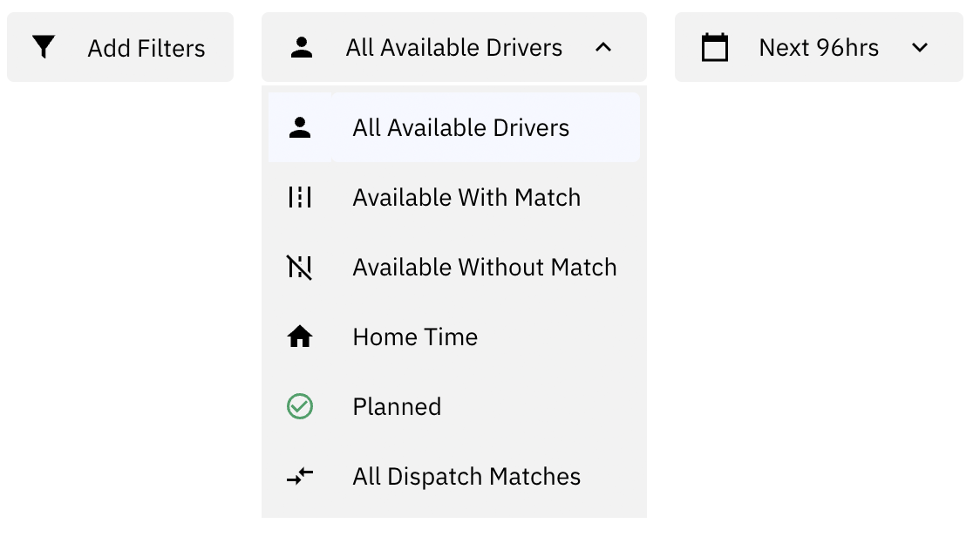Click the no-match icon beside Available Without Match
The image size is (980, 537).
[x=300, y=268]
